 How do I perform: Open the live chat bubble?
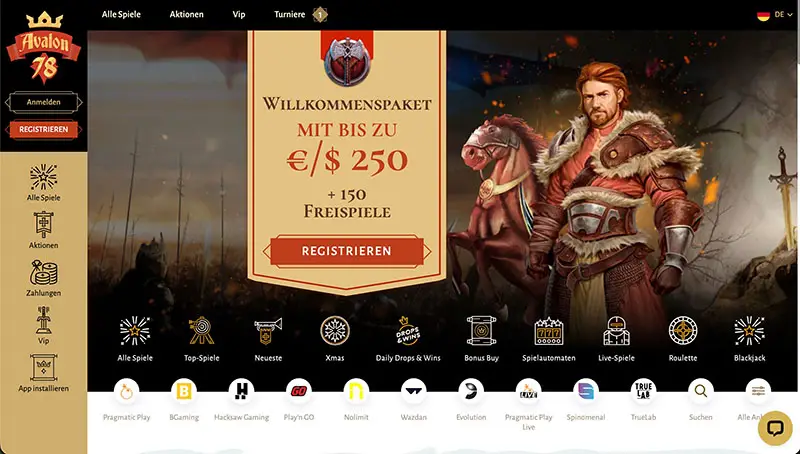pos(774,428)
